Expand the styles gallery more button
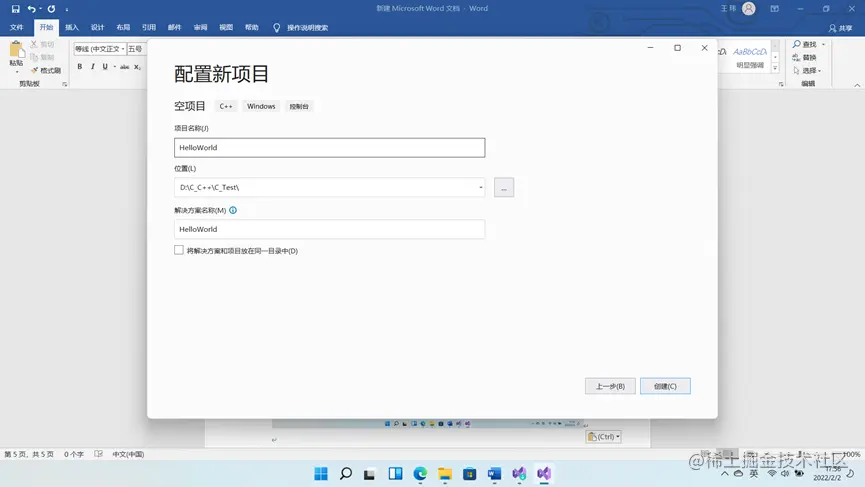 coord(775,68)
